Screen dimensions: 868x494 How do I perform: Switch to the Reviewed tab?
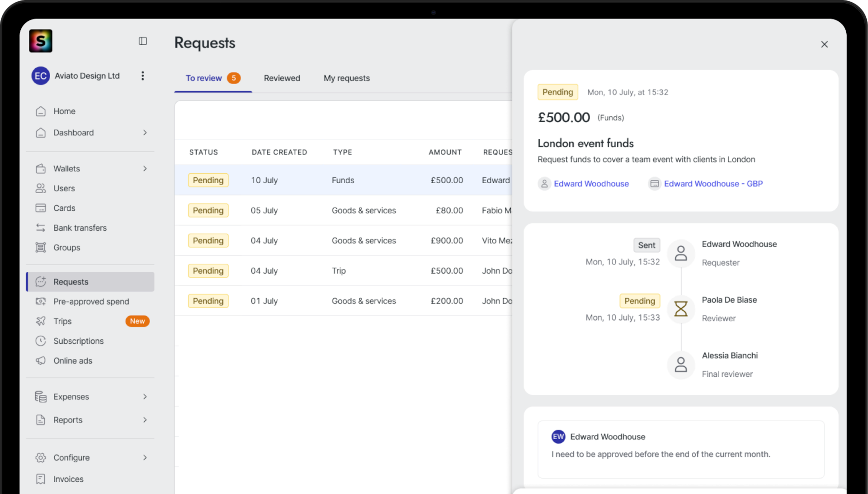click(x=282, y=78)
